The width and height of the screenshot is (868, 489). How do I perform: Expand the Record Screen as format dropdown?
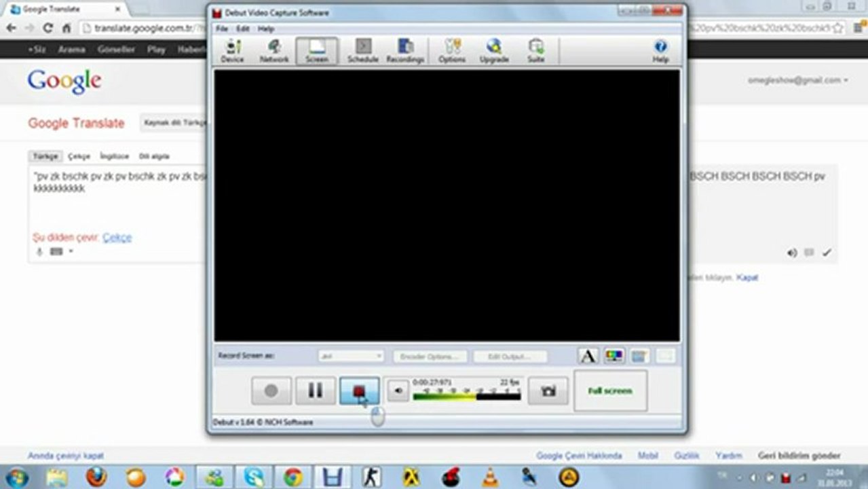pyautogui.click(x=351, y=356)
